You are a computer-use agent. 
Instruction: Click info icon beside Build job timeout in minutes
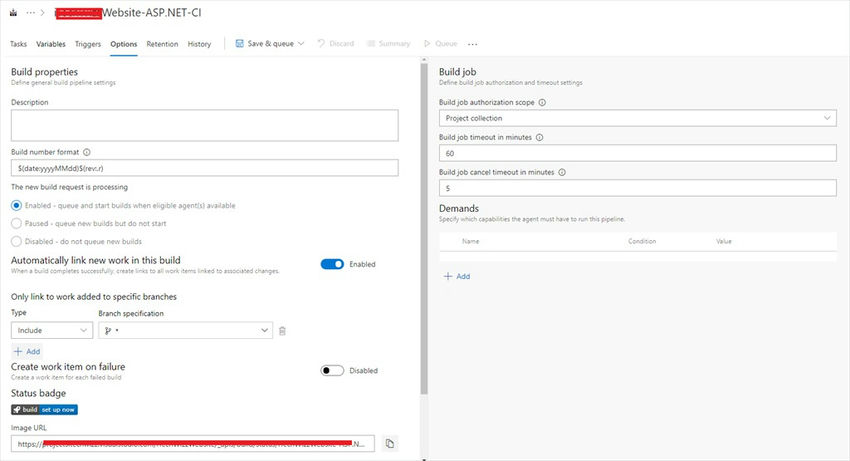point(540,137)
